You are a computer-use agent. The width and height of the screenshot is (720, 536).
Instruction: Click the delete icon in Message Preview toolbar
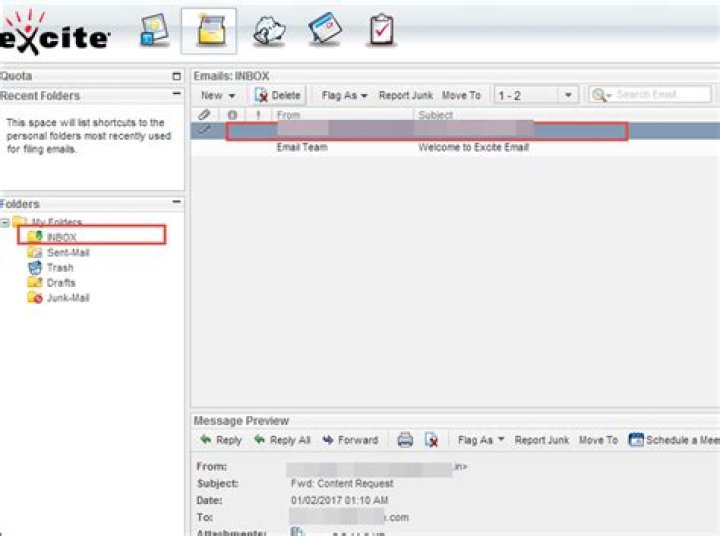coord(431,440)
